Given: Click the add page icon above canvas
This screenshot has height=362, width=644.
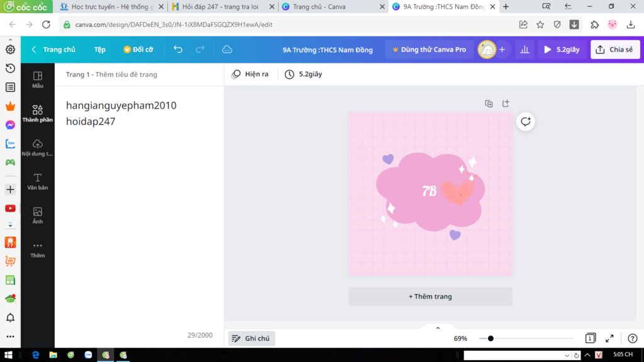Looking at the screenshot, I should pos(506,104).
